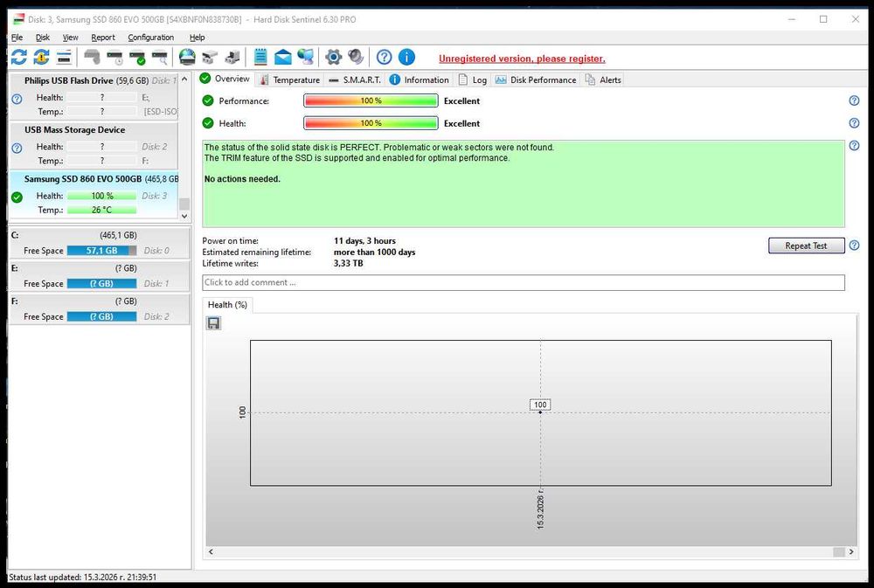Click the speaker sound toolbar icon

[x=356, y=57]
